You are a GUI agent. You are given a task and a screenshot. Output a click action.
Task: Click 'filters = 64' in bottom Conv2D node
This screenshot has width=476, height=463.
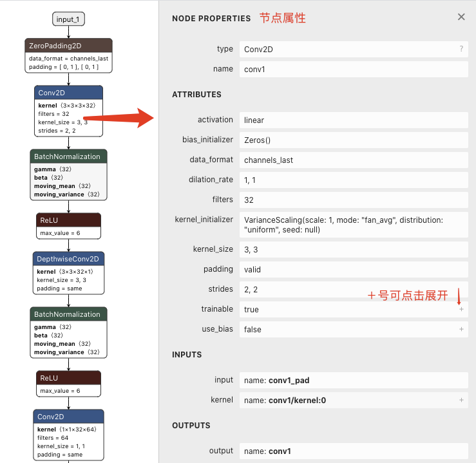(53, 438)
